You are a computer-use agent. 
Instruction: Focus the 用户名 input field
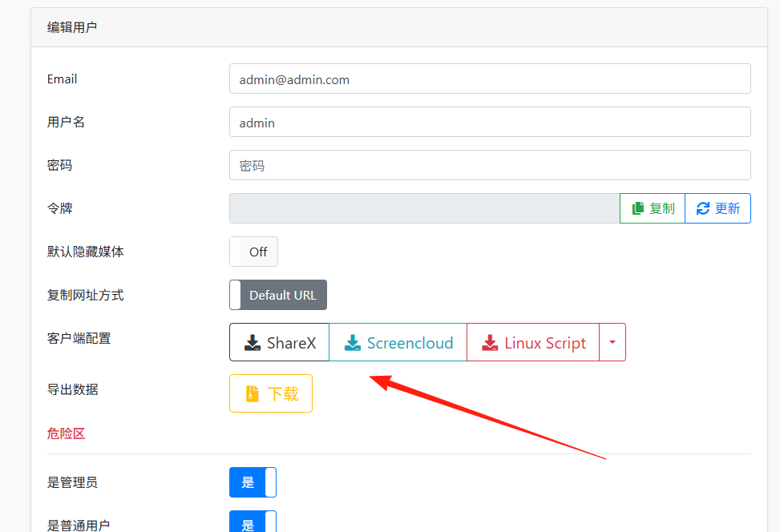[490, 122]
